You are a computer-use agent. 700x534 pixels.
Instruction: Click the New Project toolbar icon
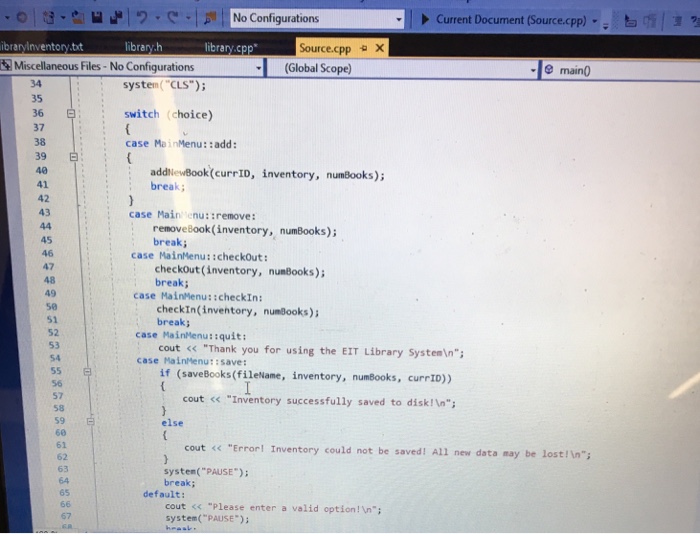coord(48,17)
